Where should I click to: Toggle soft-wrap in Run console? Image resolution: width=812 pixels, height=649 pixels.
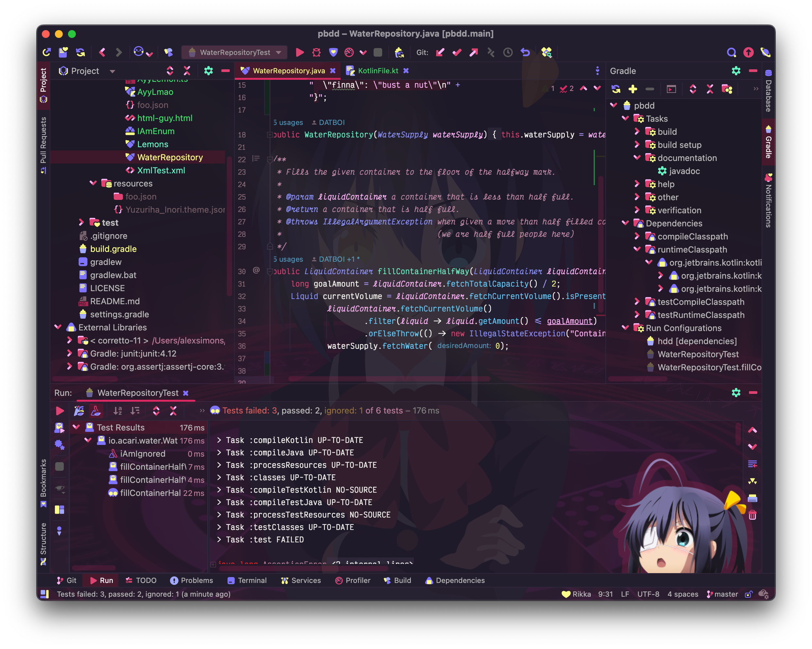pos(752,464)
